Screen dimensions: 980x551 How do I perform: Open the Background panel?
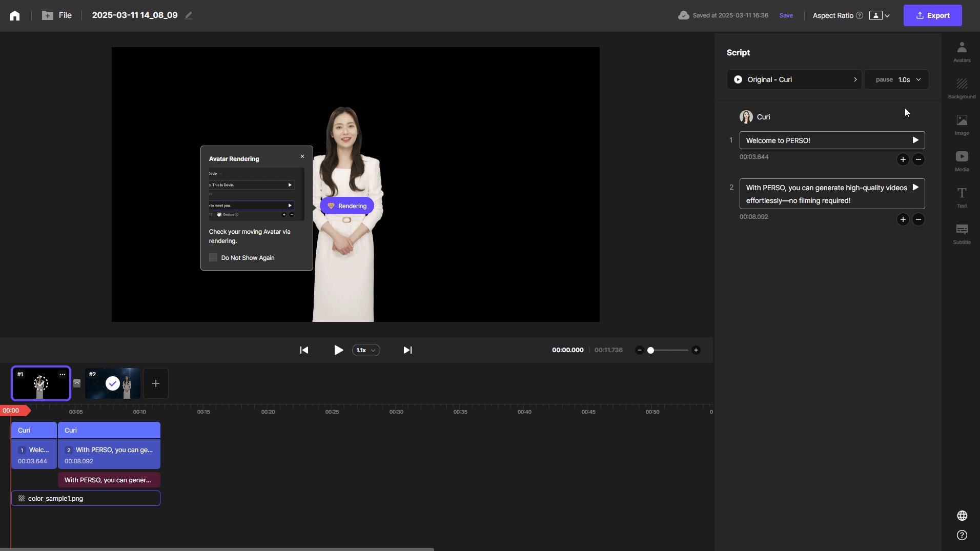962,88
